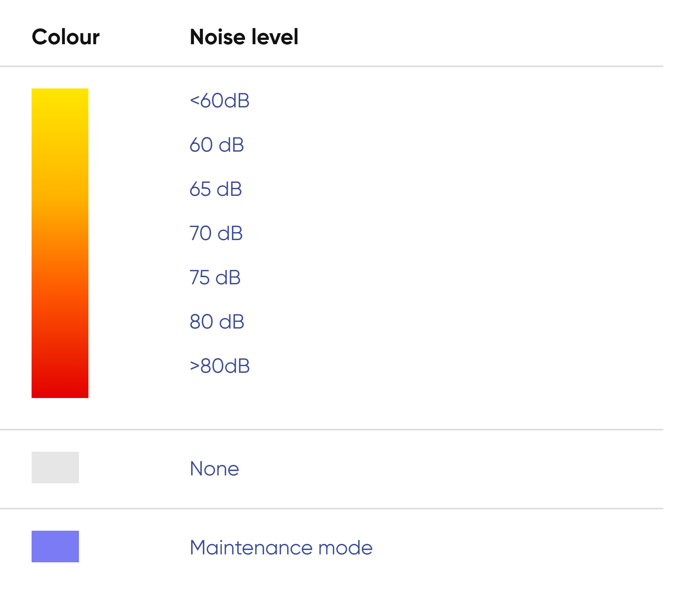Click the None label text
The height and width of the screenshot is (616, 679).
click(214, 469)
